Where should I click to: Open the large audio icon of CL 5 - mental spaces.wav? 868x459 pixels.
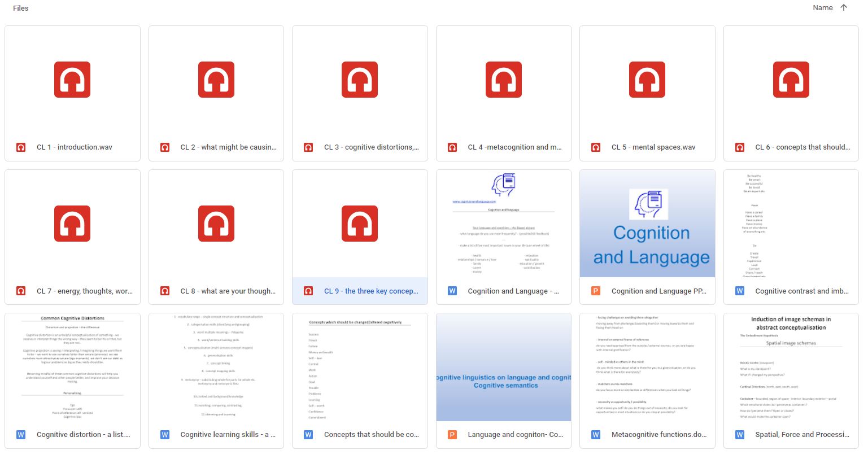pyautogui.click(x=647, y=80)
